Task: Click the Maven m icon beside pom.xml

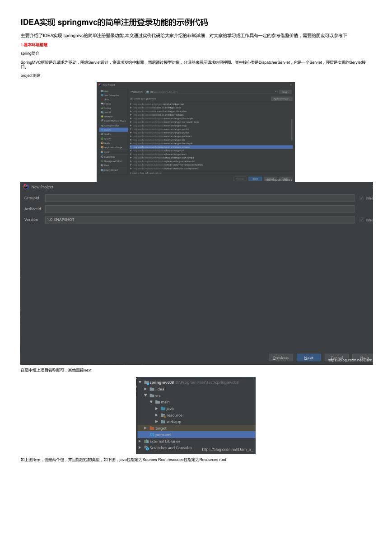Action: coord(152,435)
